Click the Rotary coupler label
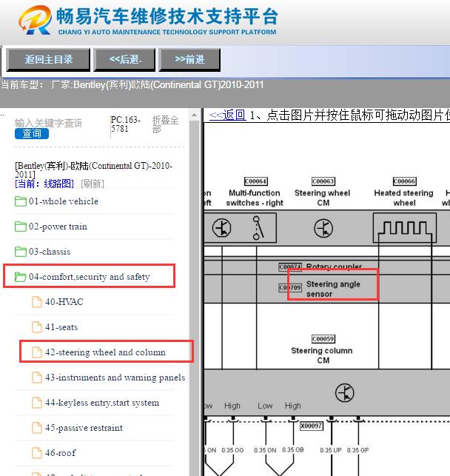The width and height of the screenshot is (450, 476). tap(334, 267)
